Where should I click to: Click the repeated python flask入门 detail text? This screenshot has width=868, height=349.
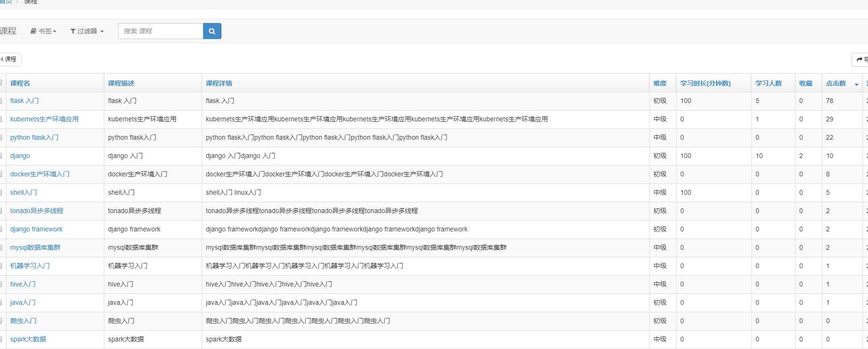click(x=326, y=137)
